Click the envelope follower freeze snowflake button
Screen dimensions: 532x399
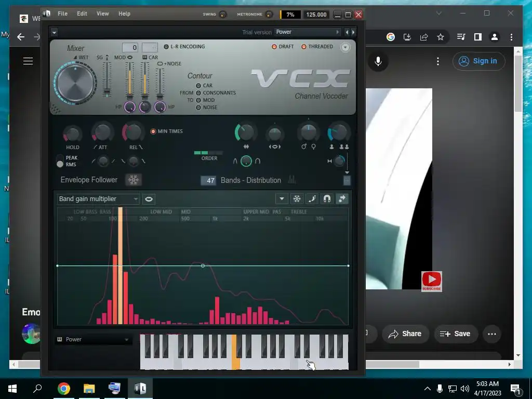tap(134, 180)
